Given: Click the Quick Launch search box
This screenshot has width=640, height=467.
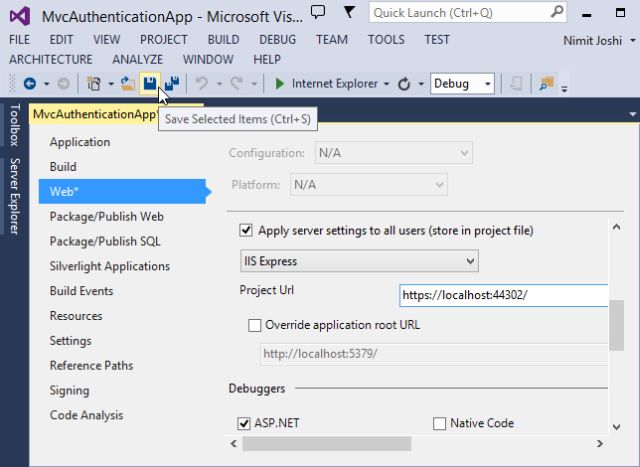Looking at the screenshot, I should coord(468,13).
